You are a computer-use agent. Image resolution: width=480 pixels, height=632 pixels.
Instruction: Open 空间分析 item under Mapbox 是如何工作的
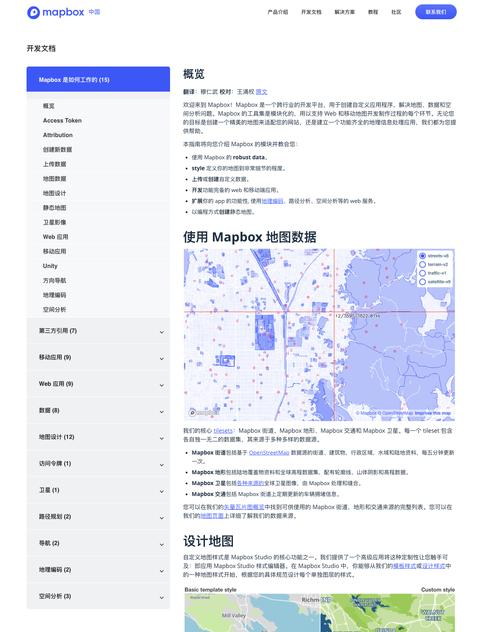coord(54,309)
